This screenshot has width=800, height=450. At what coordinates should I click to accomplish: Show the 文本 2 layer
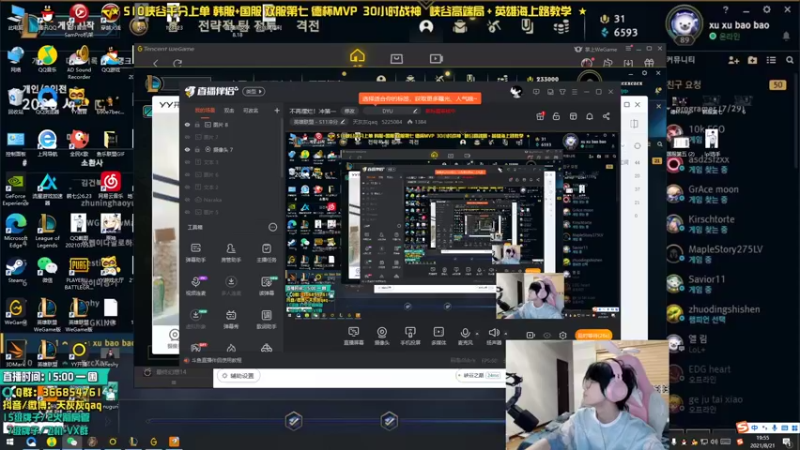coord(187,187)
